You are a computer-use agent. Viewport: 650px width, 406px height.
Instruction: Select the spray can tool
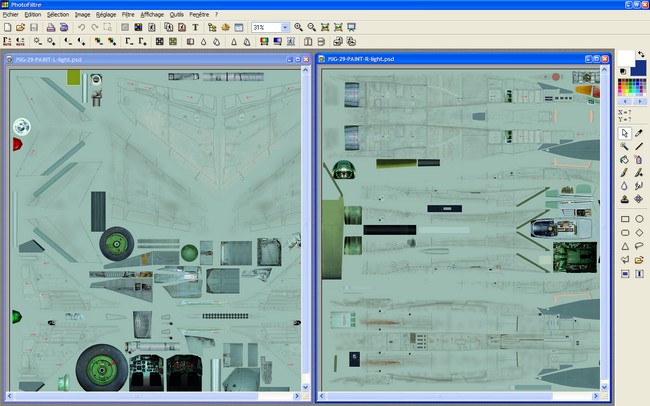click(639, 160)
